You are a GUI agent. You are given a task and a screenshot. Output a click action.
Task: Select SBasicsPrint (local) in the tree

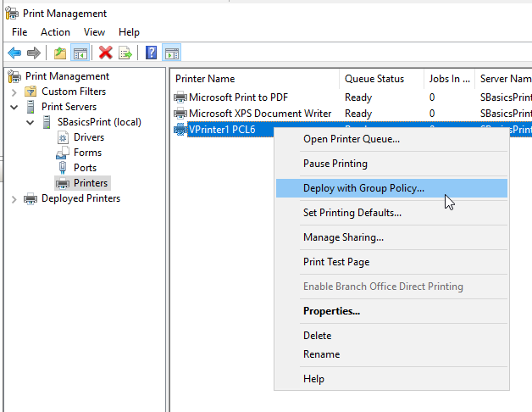[99, 122]
